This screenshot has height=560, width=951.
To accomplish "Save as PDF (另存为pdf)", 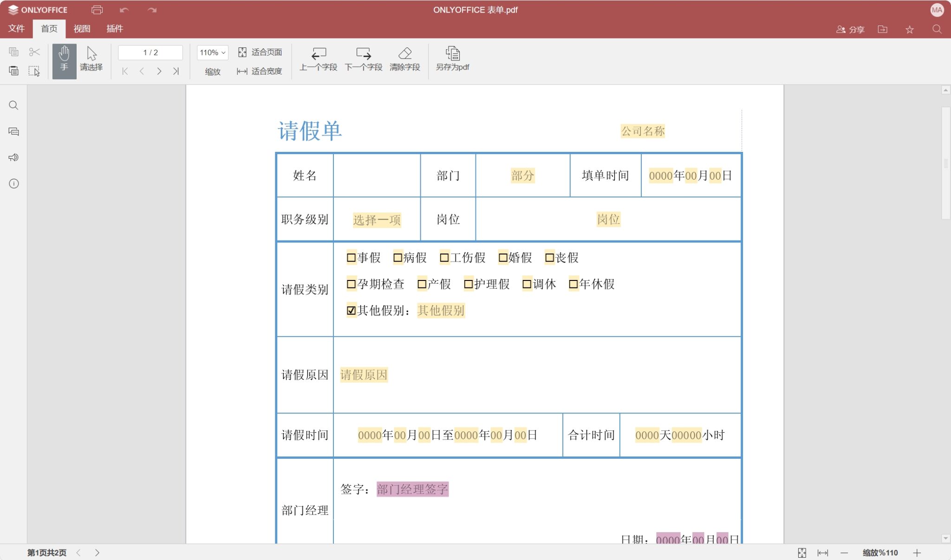I will (x=452, y=59).
